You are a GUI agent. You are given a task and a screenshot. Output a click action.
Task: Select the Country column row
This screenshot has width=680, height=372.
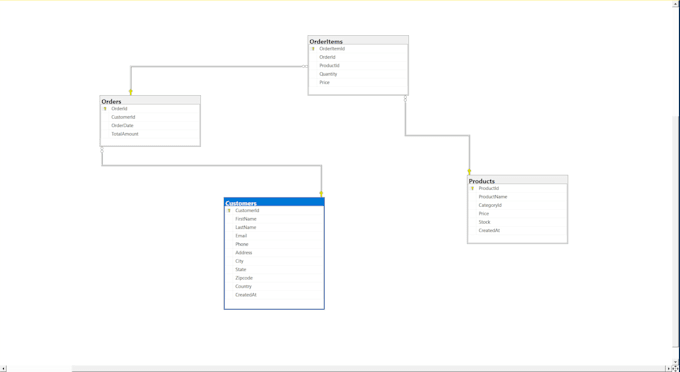pyautogui.click(x=274, y=286)
